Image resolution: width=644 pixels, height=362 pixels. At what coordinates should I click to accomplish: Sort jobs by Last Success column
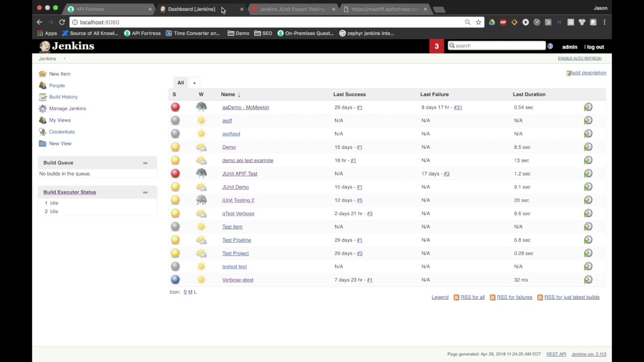(349, 95)
